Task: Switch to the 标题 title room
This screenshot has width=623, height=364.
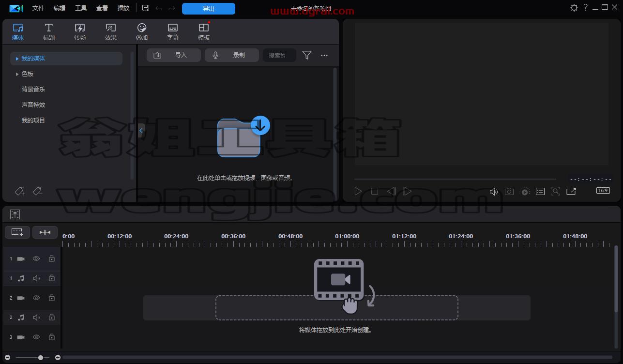Action: click(49, 31)
